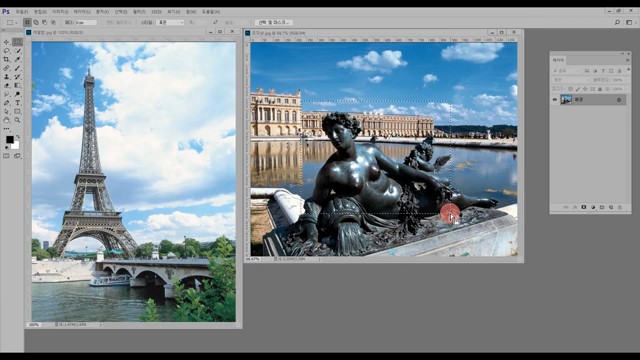Select the Brush tool

coord(17,68)
